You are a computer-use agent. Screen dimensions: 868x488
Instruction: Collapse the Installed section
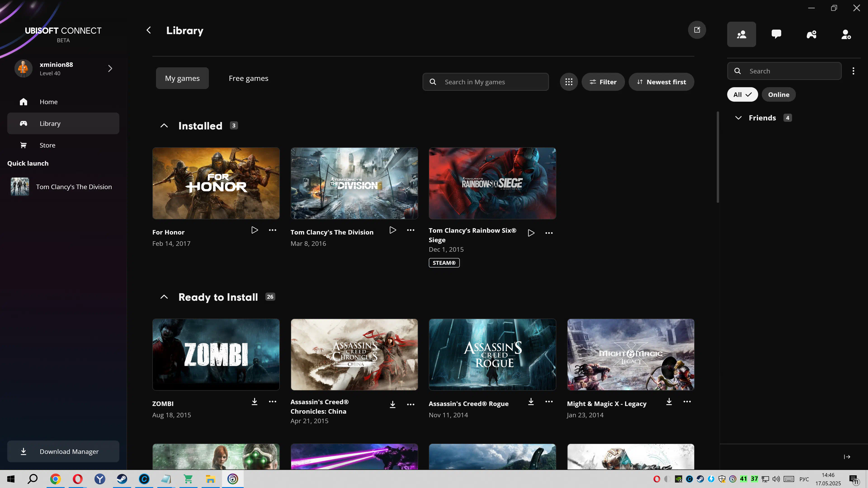click(164, 126)
